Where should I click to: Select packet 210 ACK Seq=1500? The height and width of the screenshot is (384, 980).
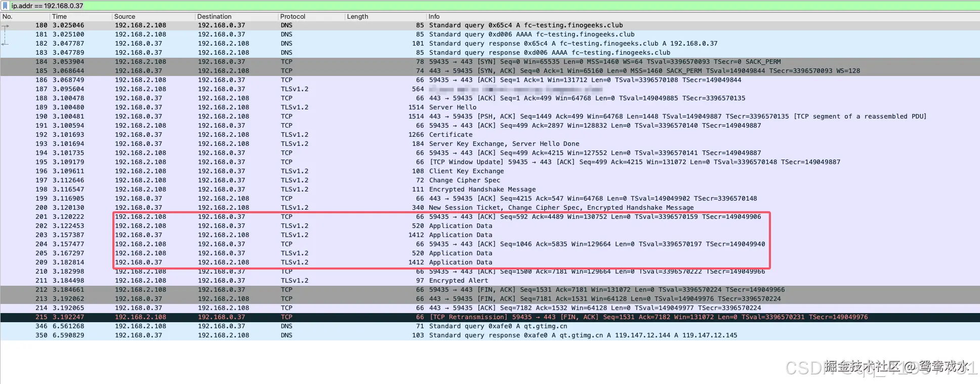pyautogui.click(x=490, y=272)
